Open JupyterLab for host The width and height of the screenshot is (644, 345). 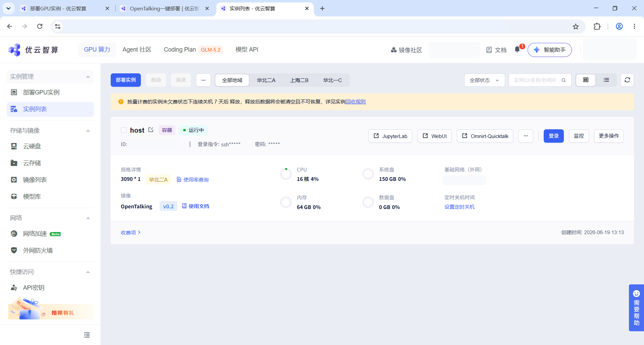pyautogui.click(x=390, y=136)
